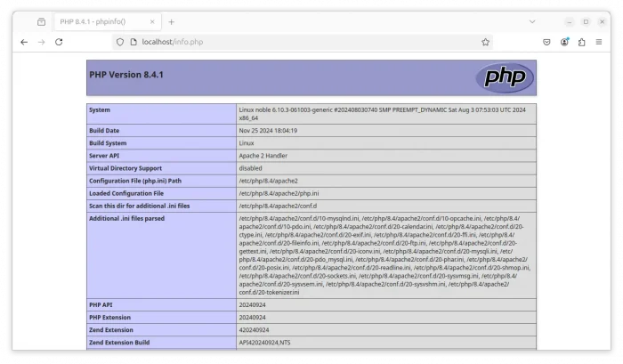
Task: Open the Firefox application menu
Action: tap(599, 42)
